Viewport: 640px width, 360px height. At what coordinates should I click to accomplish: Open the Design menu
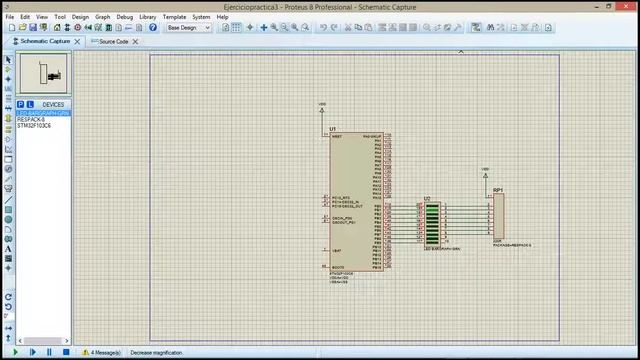[80, 17]
